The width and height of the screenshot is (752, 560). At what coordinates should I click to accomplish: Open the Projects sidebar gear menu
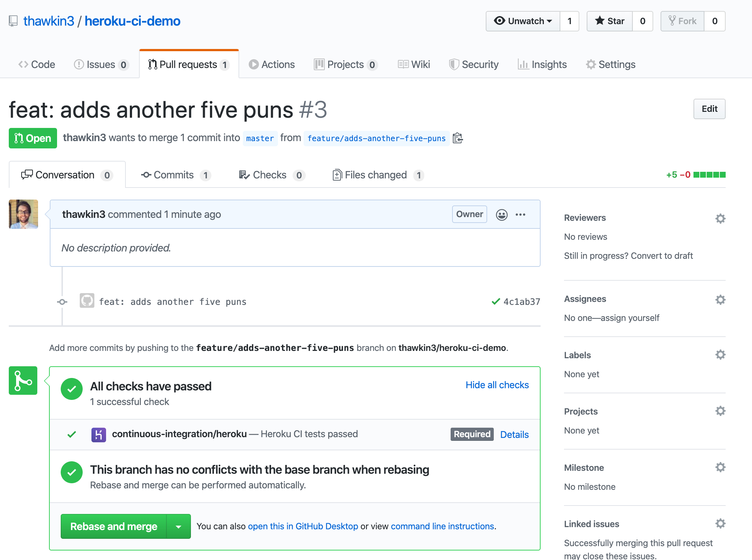tap(720, 411)
